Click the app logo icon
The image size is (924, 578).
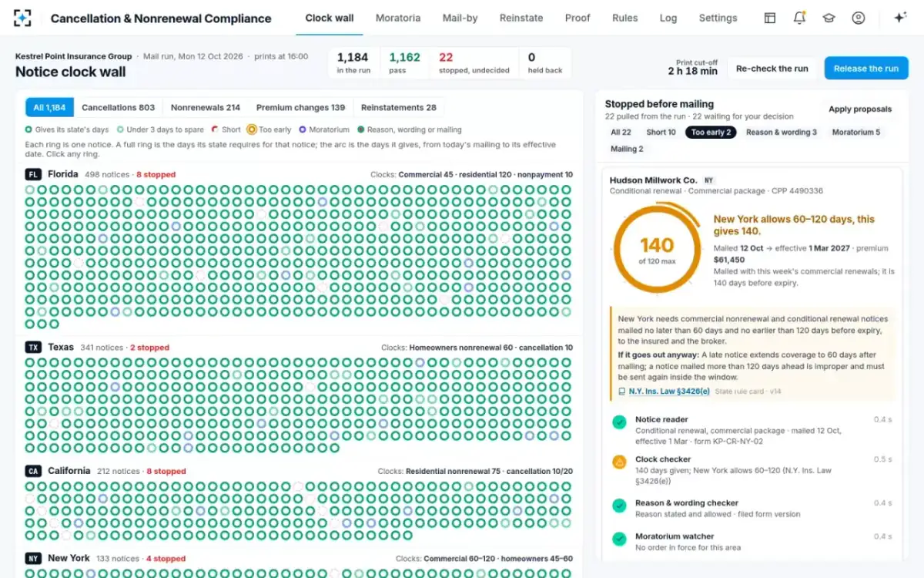click(x=22, y=18)
